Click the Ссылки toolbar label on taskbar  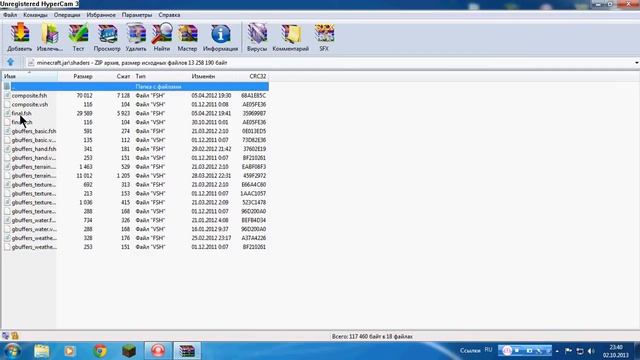(470, 351)
